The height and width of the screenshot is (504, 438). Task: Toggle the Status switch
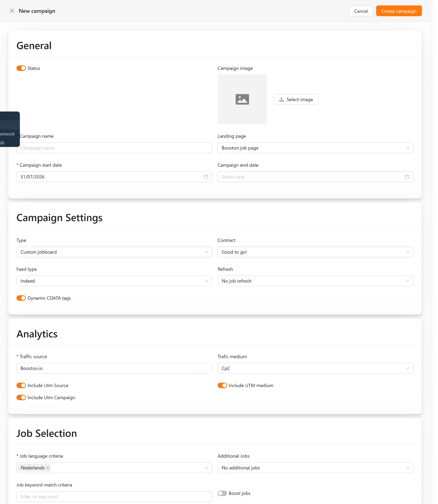(x=21, y=68)
